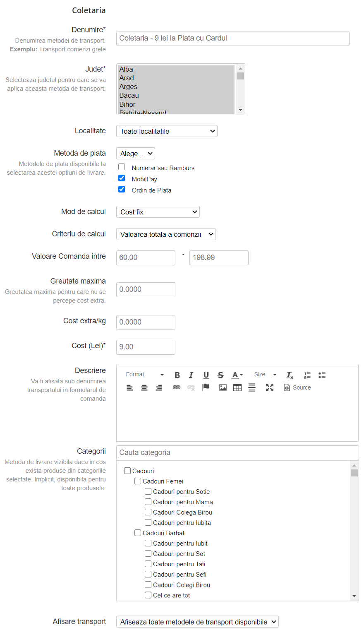Insert a link with the editor link icon

177,387
